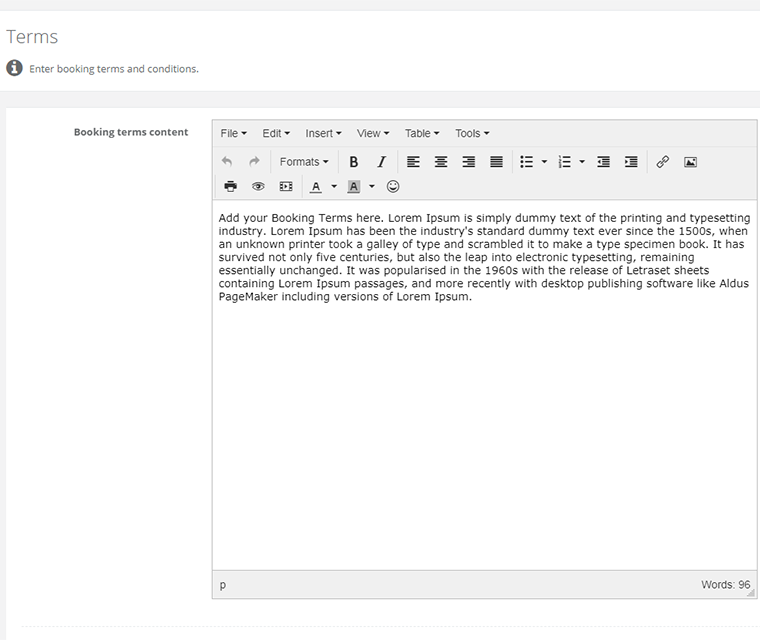Open the Insert menu
The height and width of the screenshot is (640, 760).
(323, 133)
